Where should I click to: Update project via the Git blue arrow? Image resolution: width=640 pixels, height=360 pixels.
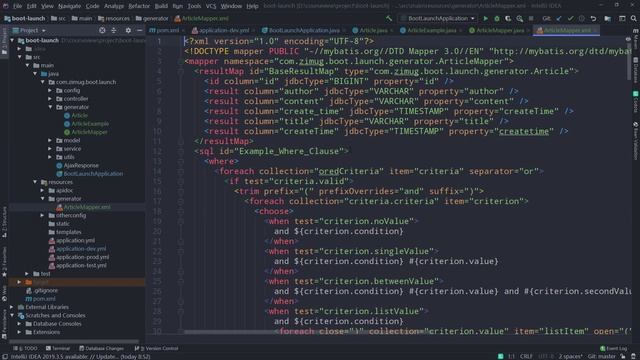[559, 18]
